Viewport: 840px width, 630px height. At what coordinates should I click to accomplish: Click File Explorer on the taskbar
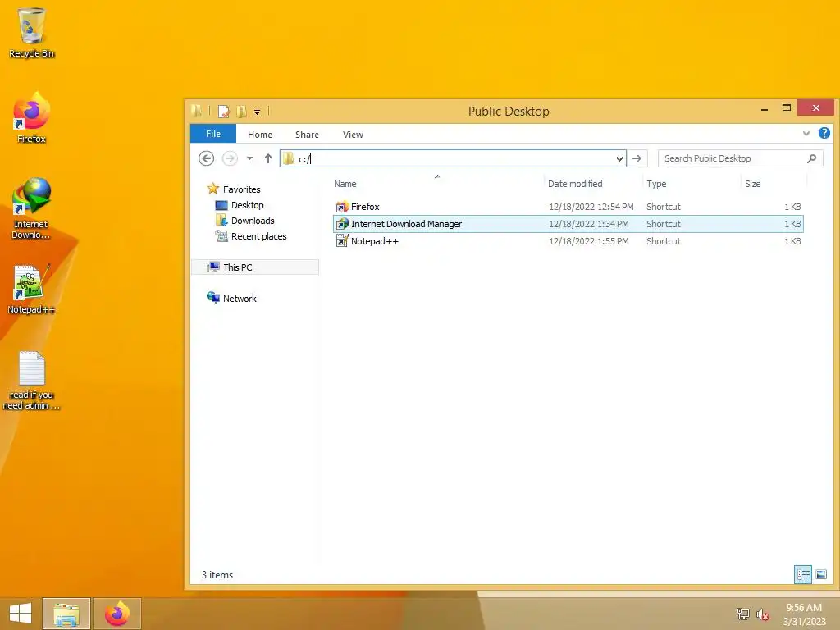66,614
